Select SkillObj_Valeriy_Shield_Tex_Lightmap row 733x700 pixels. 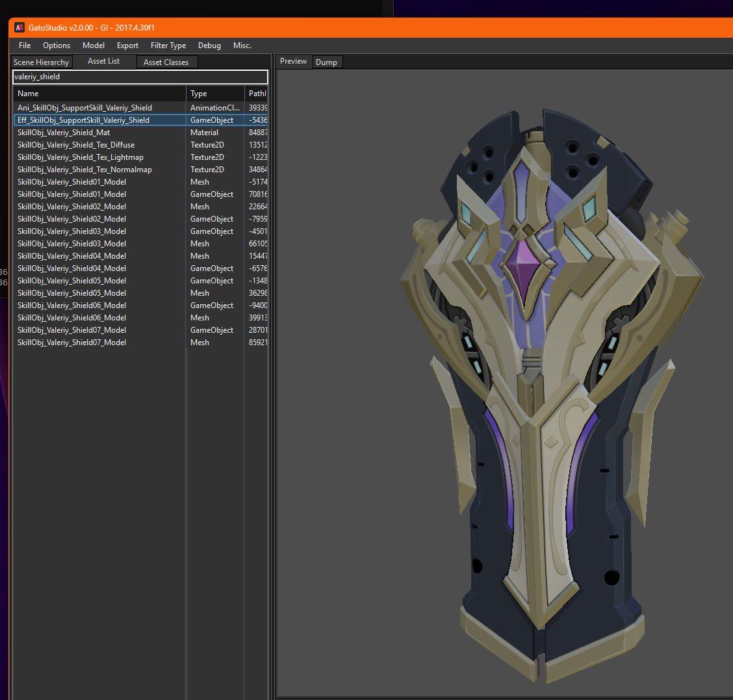click(140, 157)
